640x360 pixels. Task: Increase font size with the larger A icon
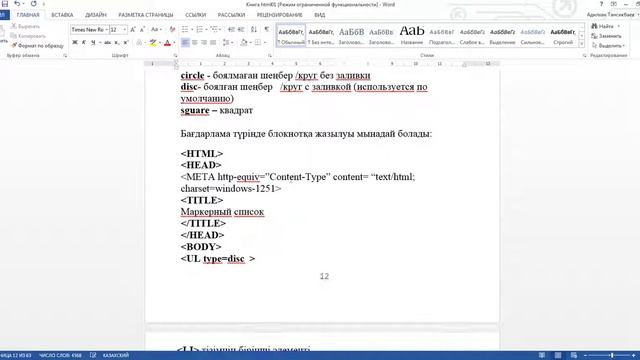(133, 30)
